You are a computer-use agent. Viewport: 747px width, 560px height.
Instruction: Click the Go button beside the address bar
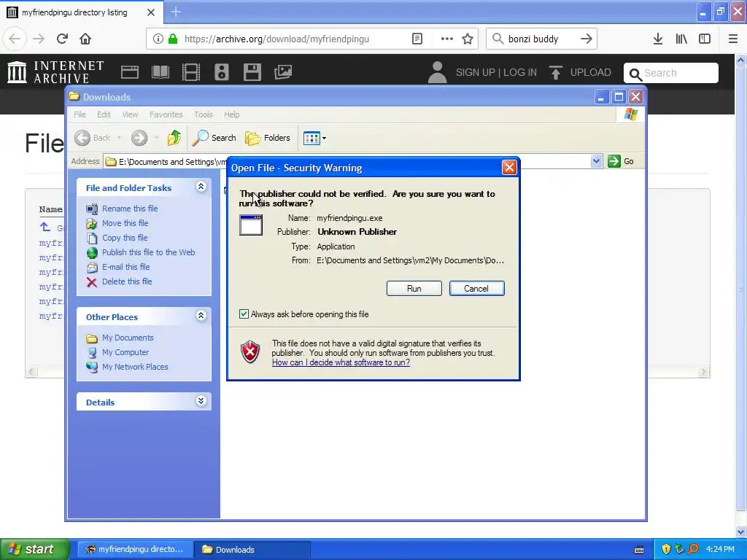(x=622, y=161)
